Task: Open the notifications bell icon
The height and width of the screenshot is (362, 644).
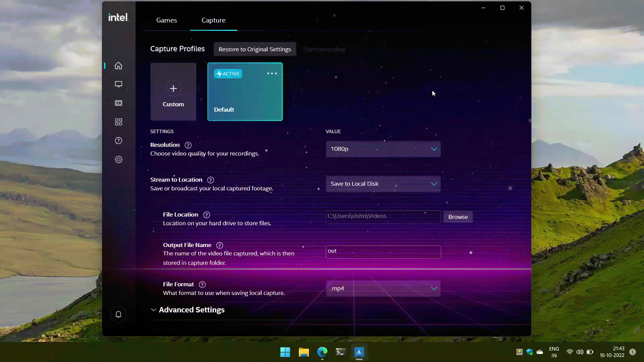Action: click(x=118, y=314)
